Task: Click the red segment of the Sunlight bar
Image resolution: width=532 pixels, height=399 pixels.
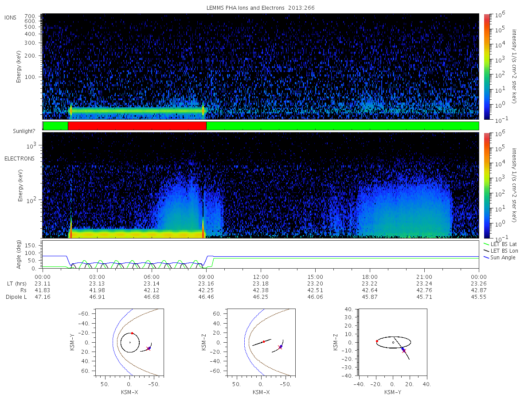Action: [137, 126]
